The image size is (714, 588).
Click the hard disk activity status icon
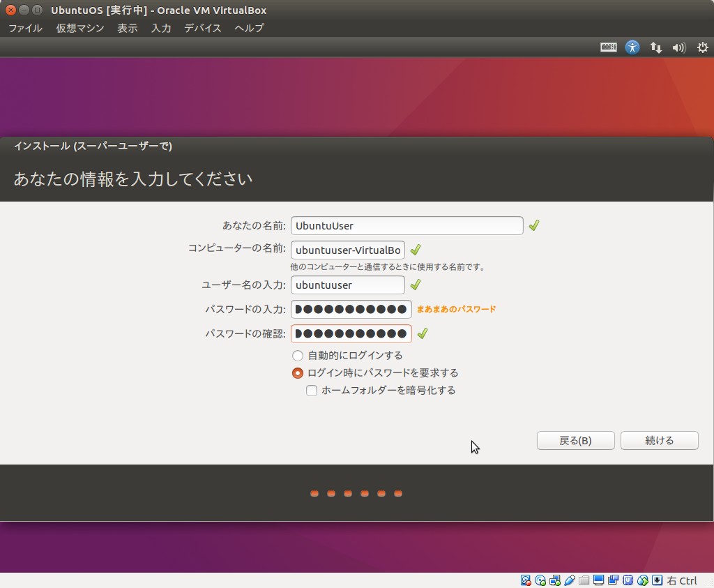coord(526,580)
